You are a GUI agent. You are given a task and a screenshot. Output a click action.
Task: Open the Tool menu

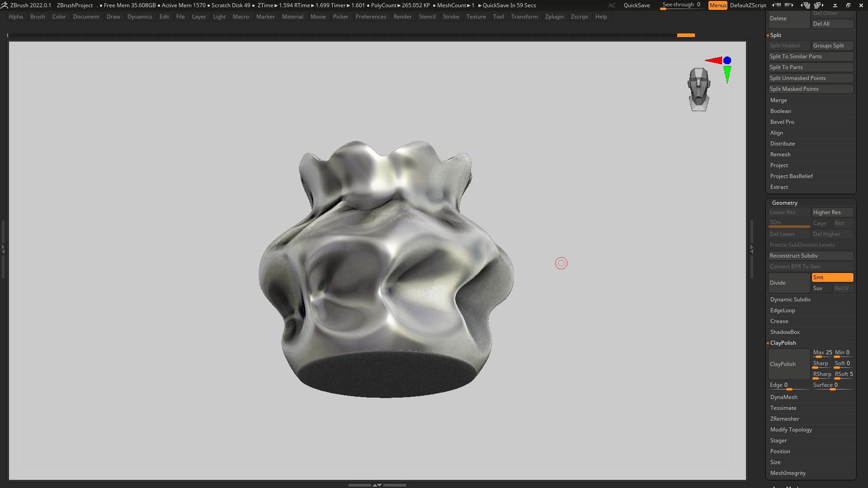pos(498,17)
